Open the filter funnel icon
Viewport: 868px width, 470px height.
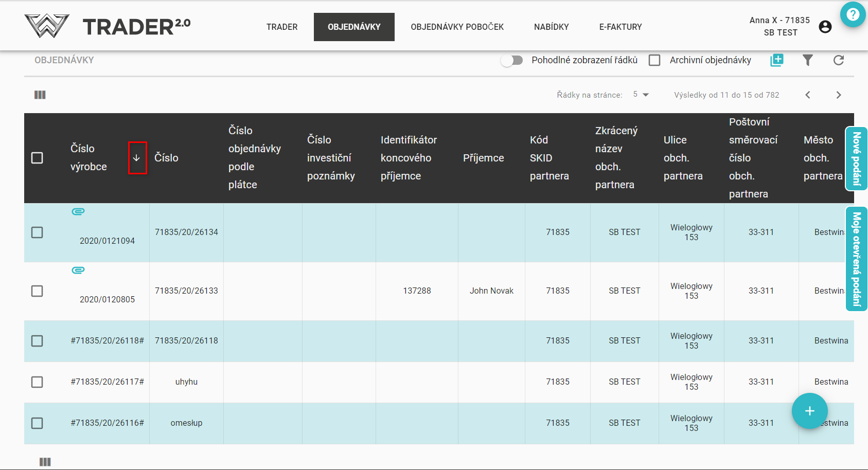(x=807, y=60)
